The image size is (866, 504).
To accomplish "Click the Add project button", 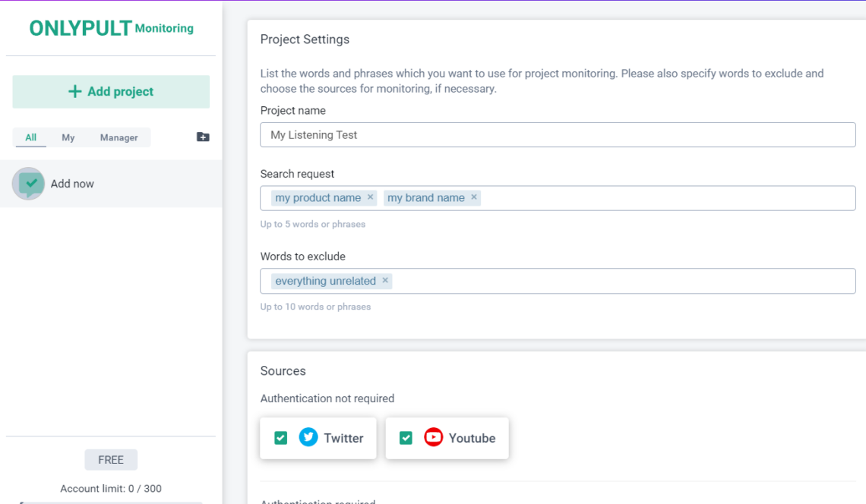I will click(x=111, y=91).
